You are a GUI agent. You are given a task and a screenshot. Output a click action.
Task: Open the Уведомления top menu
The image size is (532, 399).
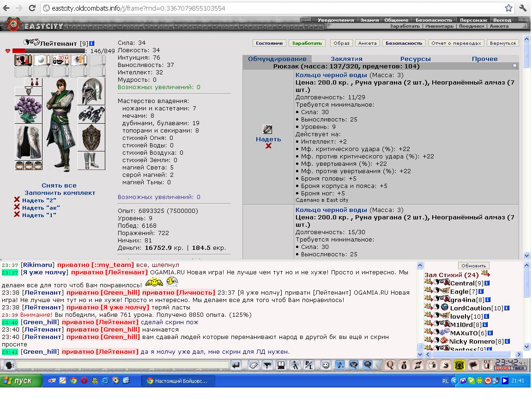coord(336,20)
